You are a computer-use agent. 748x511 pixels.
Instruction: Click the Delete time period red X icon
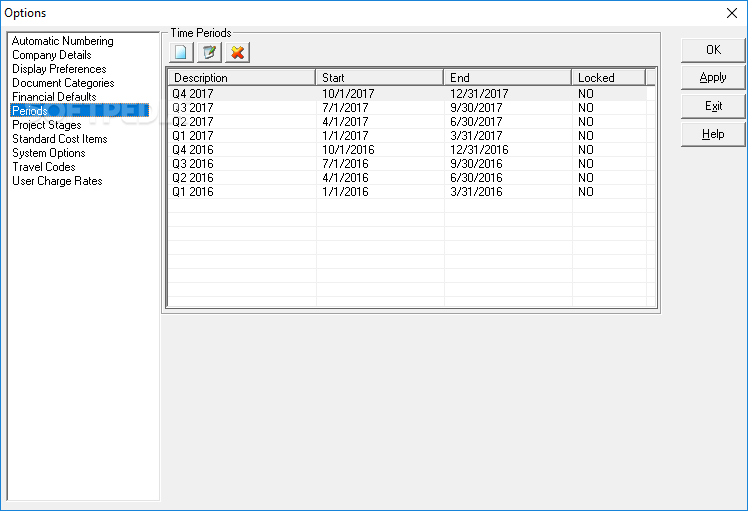tap(238, 52)
